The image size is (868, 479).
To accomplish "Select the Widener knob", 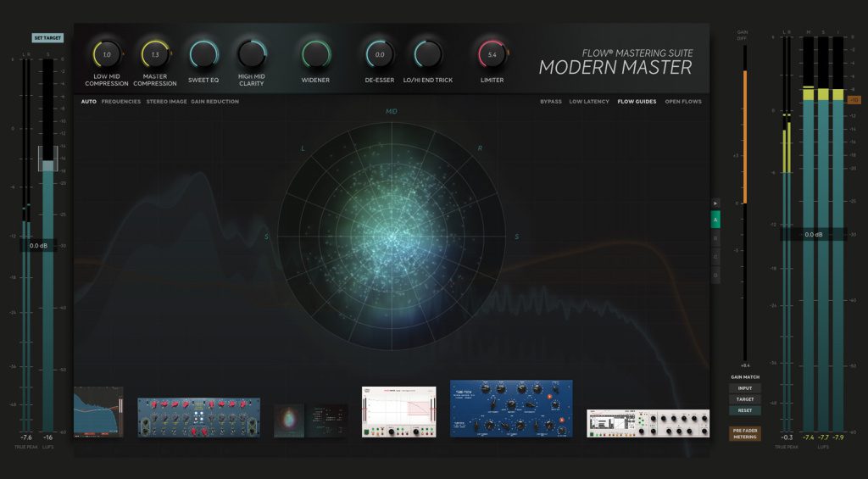I will (x=315, y=54).
